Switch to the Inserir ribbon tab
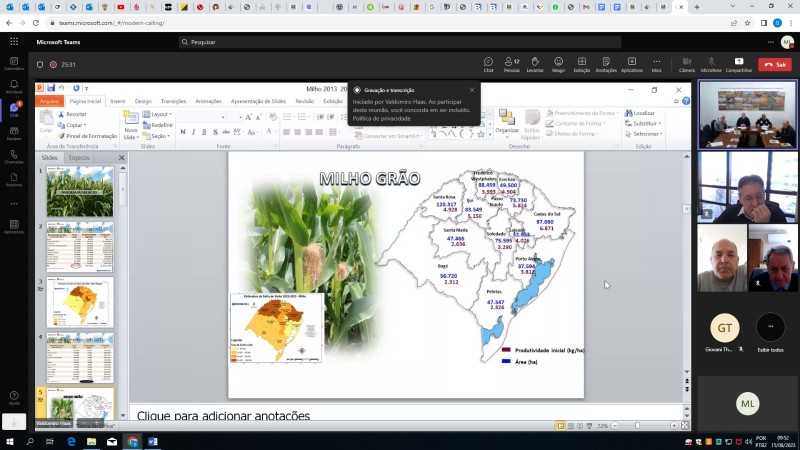 pyautogui.click(x=118, y=101)
